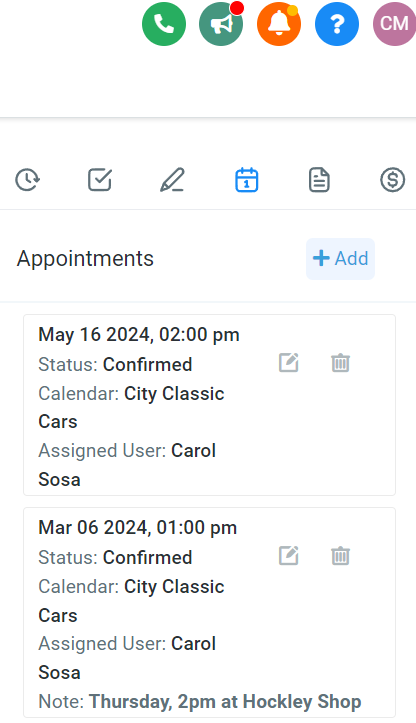Open the CM user profile avatar
This screenshot has width=416, height=723.
coord(394,24)
